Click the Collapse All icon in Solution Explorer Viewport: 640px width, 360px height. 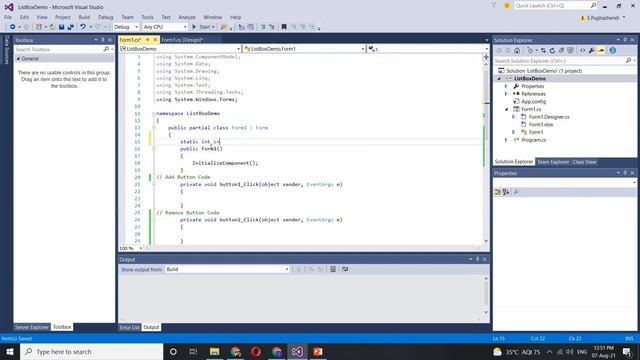coord(561,51)
